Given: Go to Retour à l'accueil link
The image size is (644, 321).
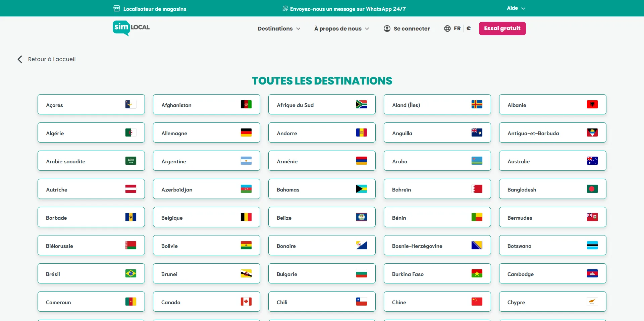Looking at the screenshot, I should 52,59.
